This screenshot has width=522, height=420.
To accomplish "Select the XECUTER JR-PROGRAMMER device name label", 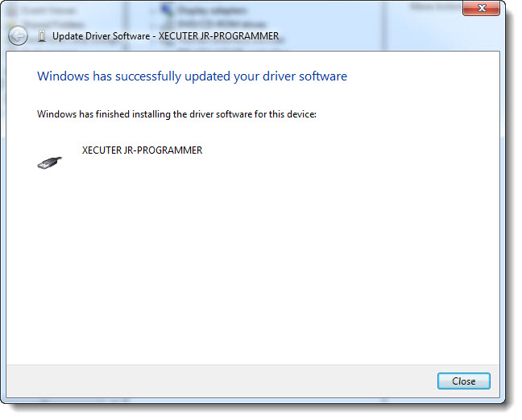I will 142,150.
